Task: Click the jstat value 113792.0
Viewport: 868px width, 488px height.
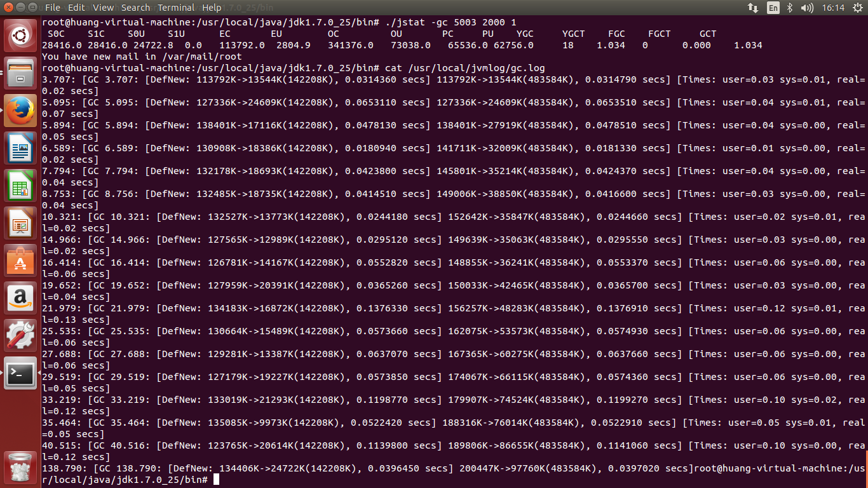Action: click(x=241, y=45)
